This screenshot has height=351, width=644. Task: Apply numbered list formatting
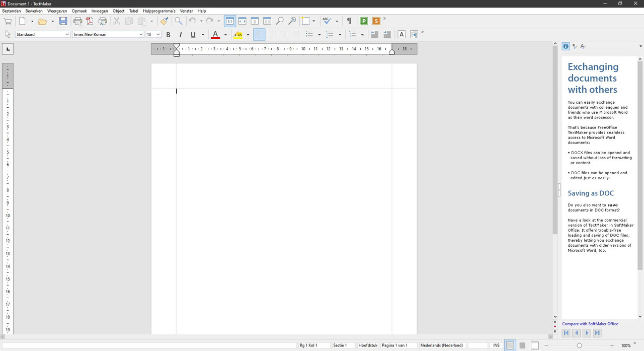330,35
